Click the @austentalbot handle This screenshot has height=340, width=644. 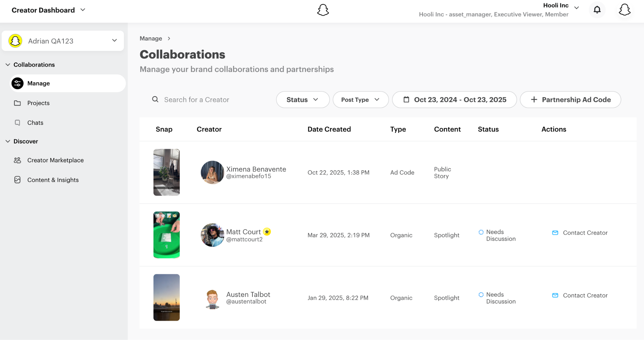(x=246, y=301)
